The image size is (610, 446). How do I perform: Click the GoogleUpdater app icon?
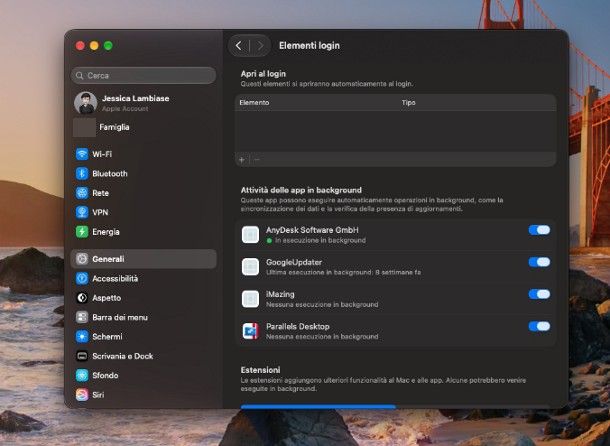click(x=250, y=267)
